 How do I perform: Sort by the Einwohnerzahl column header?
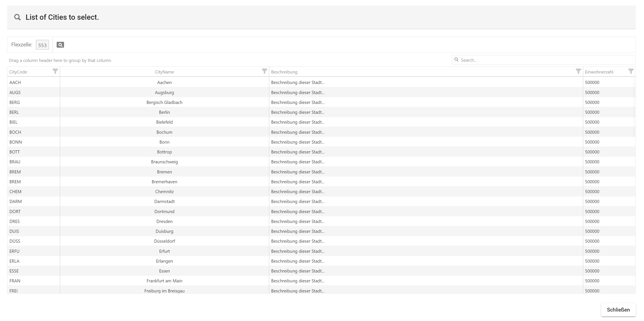599,72
